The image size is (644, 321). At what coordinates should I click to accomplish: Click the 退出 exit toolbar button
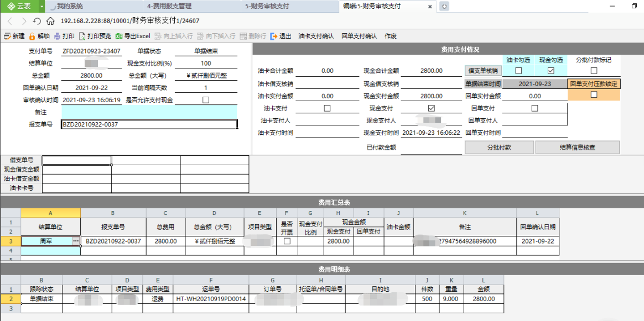pyautogui.click(x=281, y=36)
